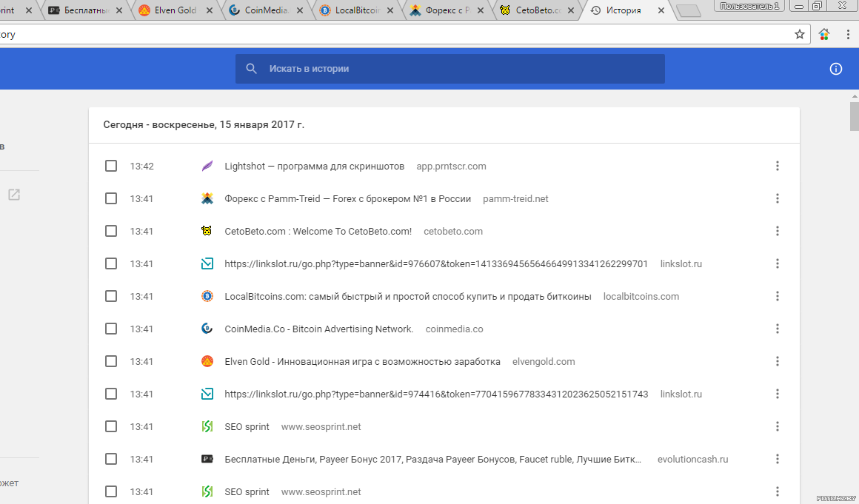The image size is (859, 504).
Task: Click the Lightshot feather favicon in the history list
Action: pyautogui.click(x=207, y=166)
